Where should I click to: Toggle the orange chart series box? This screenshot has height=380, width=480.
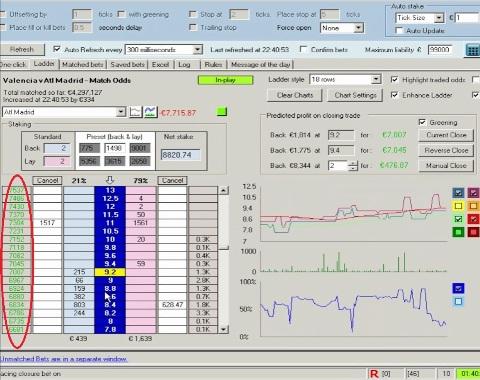473,206
